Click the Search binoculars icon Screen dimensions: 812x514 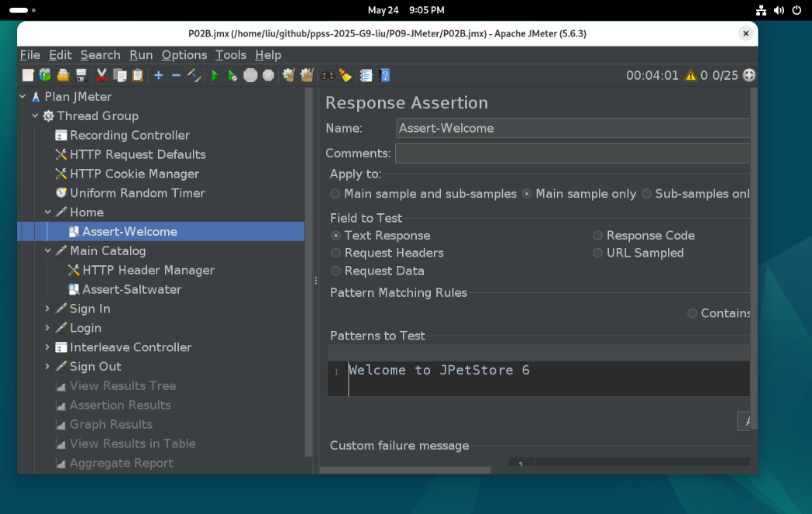(328, 76)
